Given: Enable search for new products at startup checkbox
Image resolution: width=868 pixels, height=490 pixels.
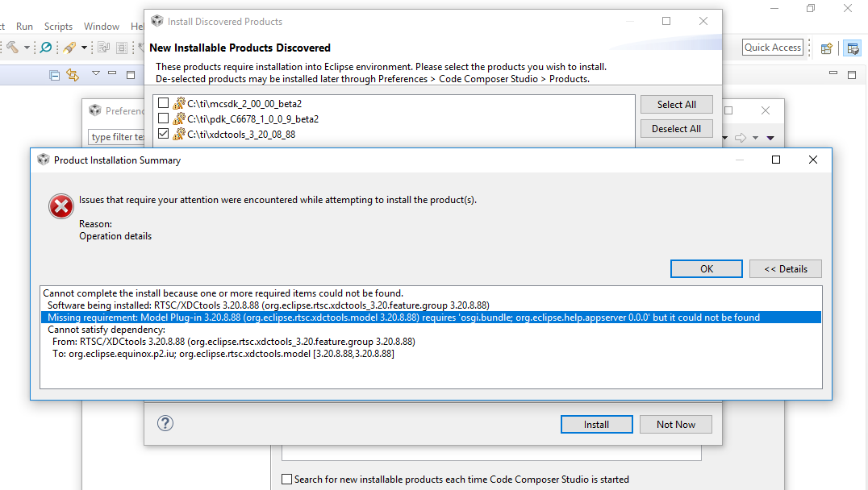Looking at the screenshot, I should pos(286,480).
